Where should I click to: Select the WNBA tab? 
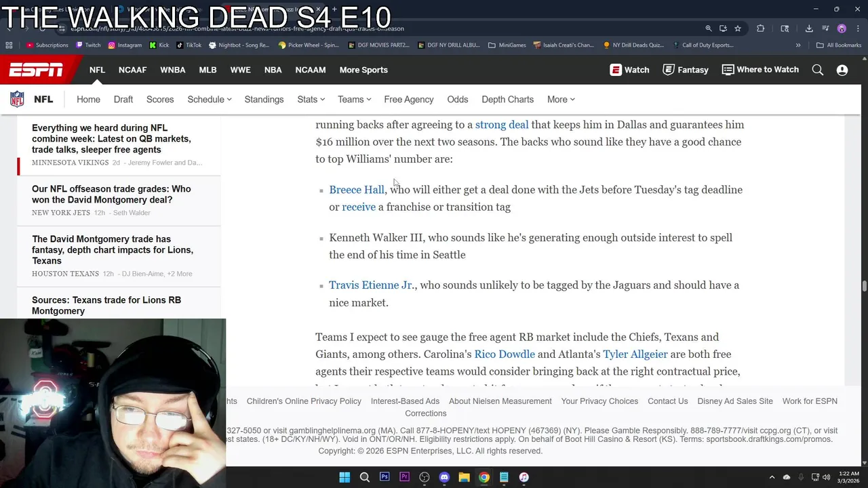coord(173,70)
